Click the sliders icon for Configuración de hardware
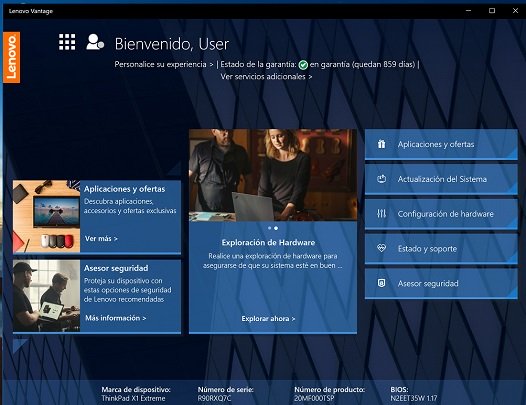The image size is (526, 405). pos(381,213)
